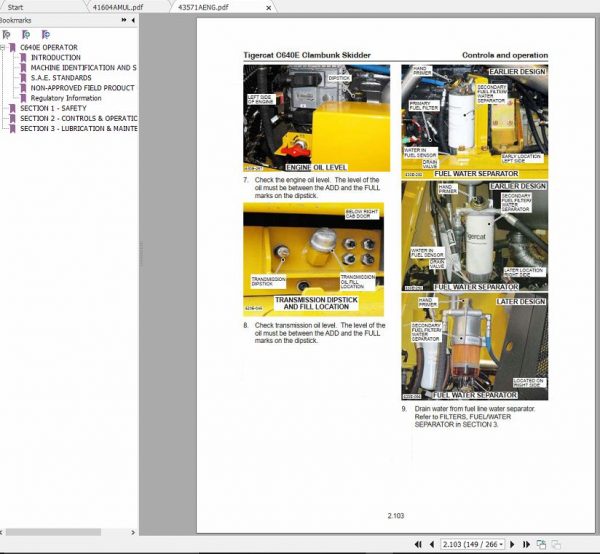Viewport: 600px width, 554px height.
Task: Close the 43571AENG.pdf tab
Action: point(269,8)
